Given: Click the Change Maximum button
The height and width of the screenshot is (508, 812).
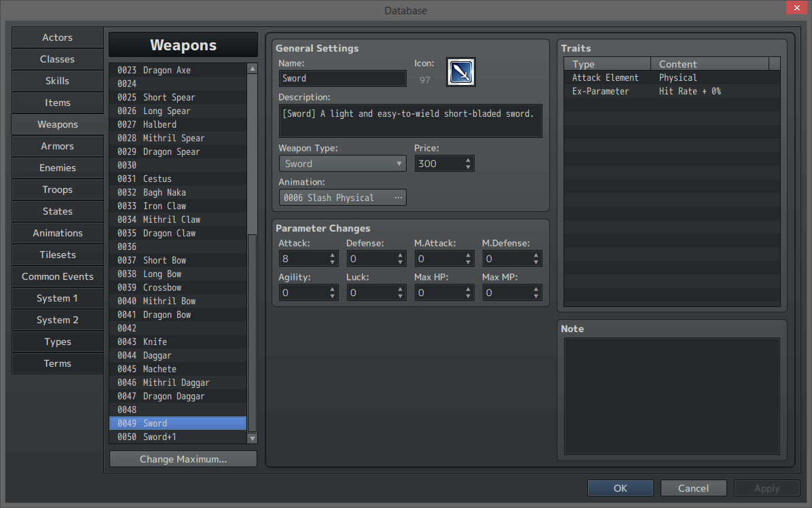Looking at the screenshot, I should point(183,458).
